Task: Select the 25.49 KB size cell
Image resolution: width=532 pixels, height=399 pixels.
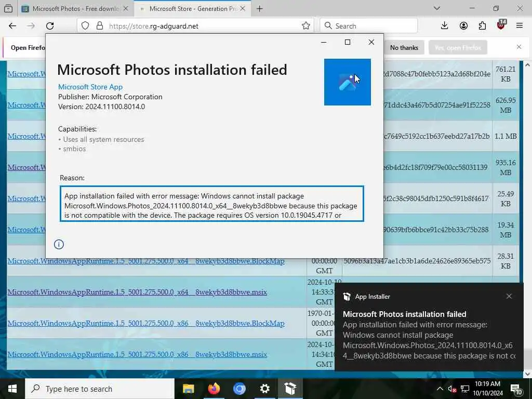Action: coord(506,199)
